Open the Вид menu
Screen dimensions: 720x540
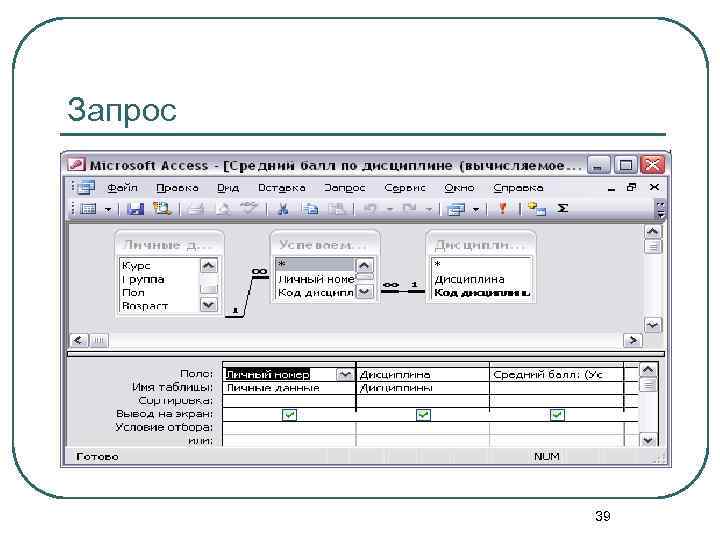228,188
